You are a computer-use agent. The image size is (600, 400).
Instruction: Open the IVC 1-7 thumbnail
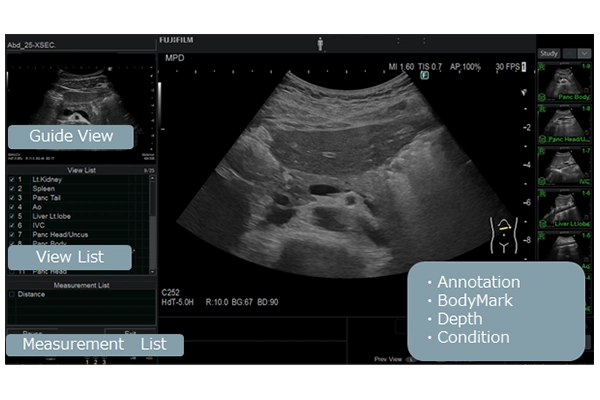(x=564, y=167)
